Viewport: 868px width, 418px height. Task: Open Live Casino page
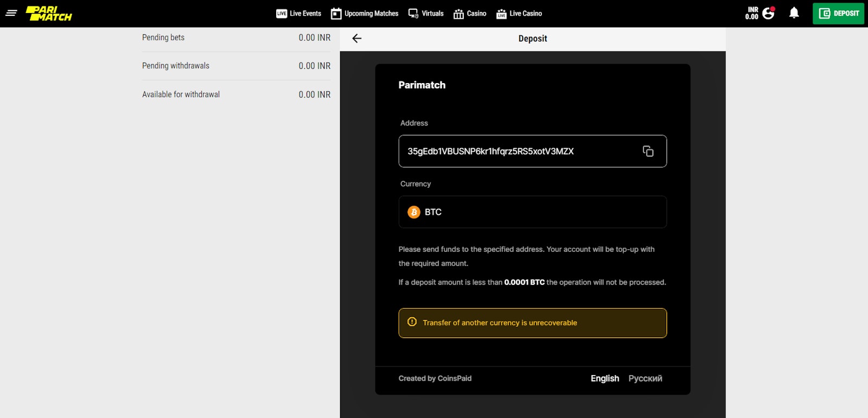pos(519,14)
